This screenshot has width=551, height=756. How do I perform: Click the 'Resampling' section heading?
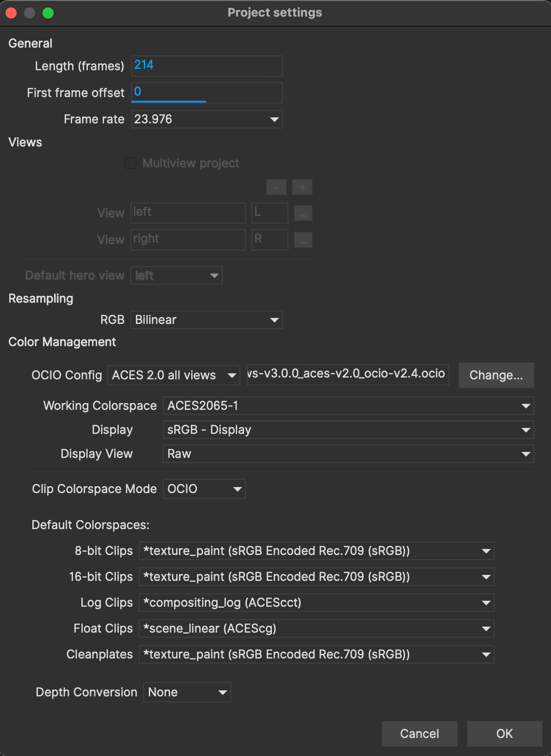pyautogui.click(x=41, y=299)
